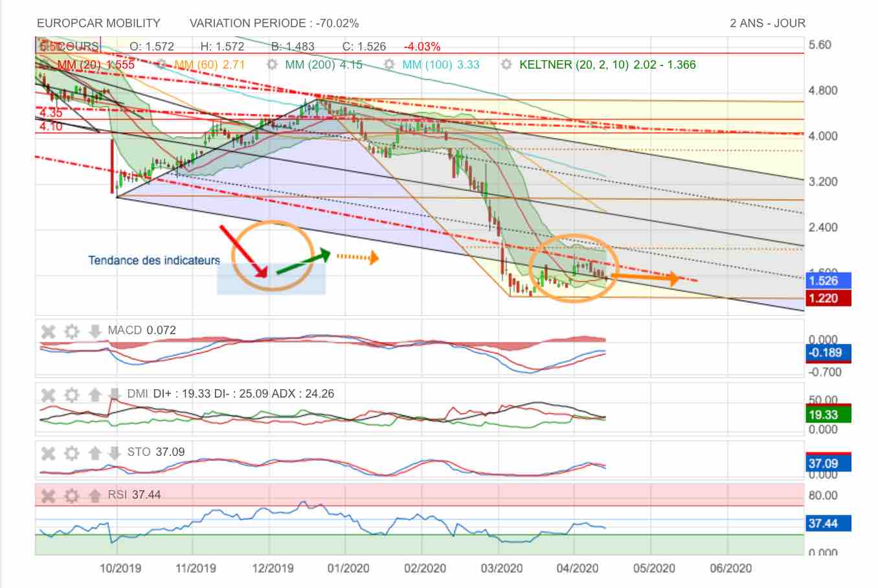Screen dimensions: 878x588
Task: Click the 3.200 price axis label
Action: pos(823,182)
